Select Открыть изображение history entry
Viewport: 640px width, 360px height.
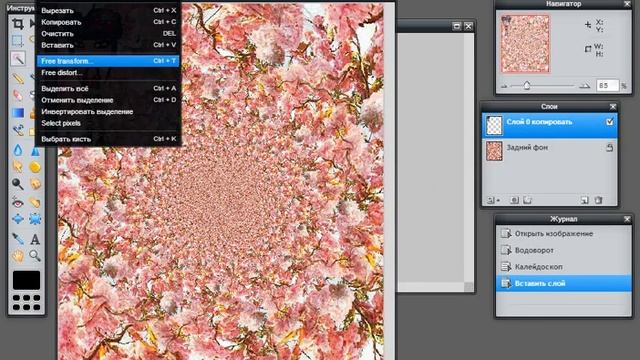[564, 234]
